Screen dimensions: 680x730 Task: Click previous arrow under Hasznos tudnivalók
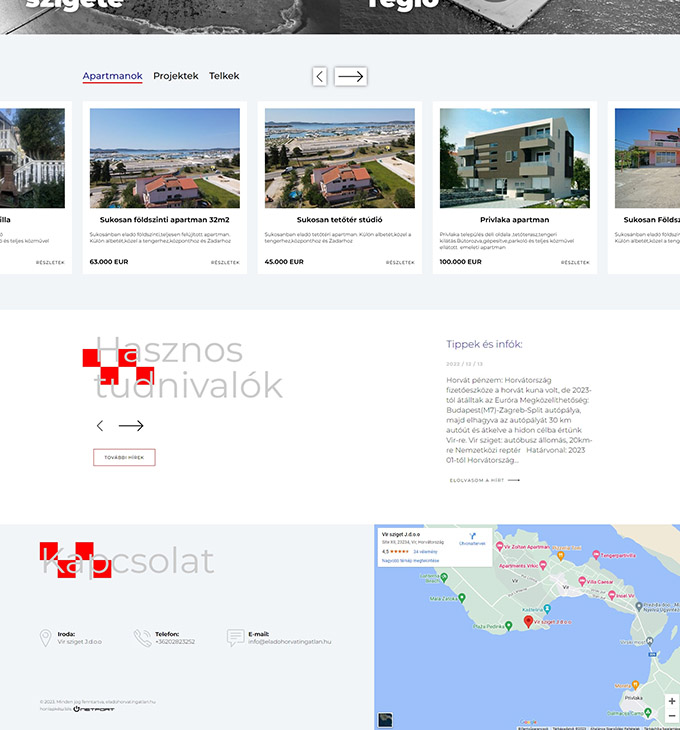coord(100,426)
